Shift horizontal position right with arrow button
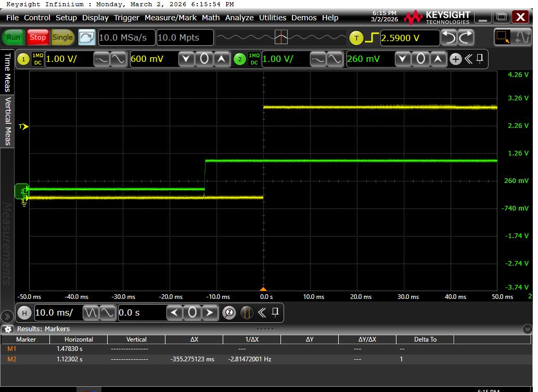 (x=210, y=313)
